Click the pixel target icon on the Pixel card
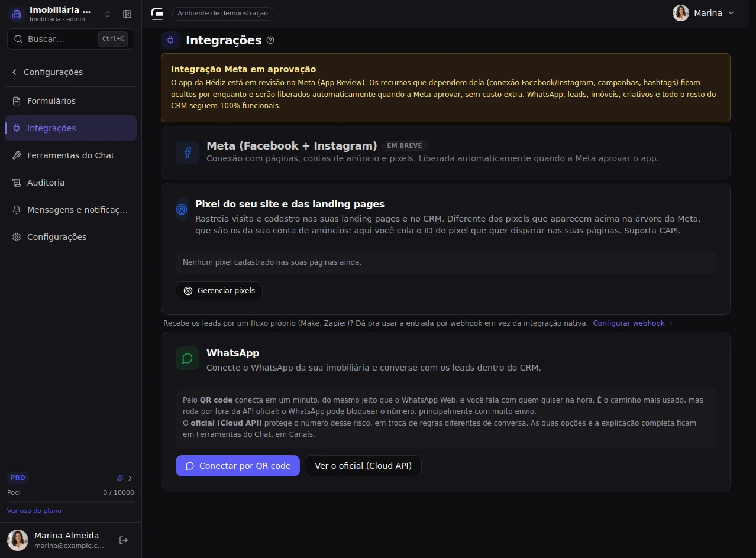Screen dimensions: 756x558 click(x=182, y=209)
